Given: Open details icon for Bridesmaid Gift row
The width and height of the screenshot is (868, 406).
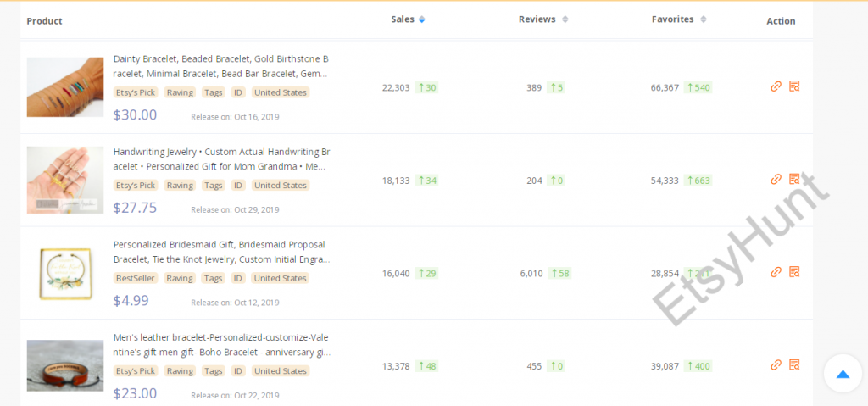Looking at the screenshot, I should [x=794, y=272].
